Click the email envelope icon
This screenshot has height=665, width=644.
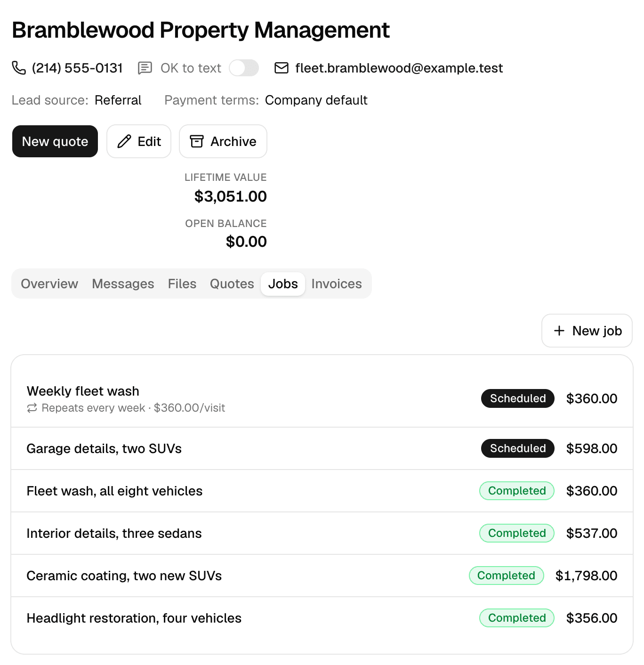point(282,68)
